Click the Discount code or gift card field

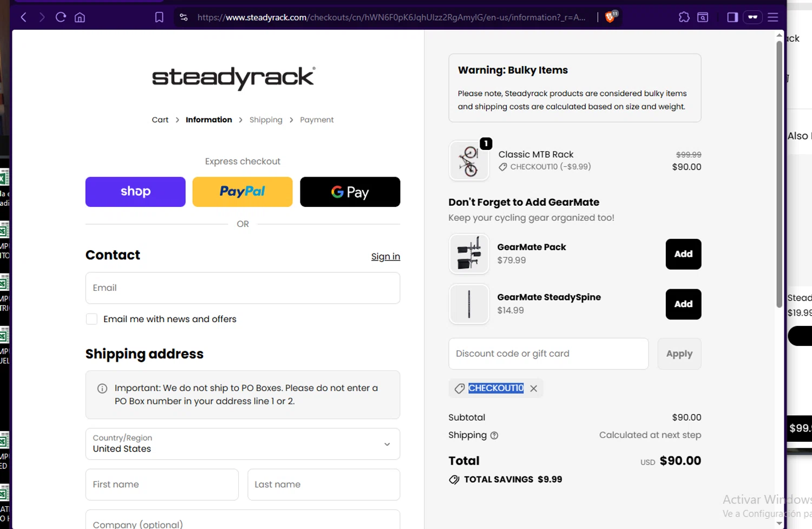548,354
